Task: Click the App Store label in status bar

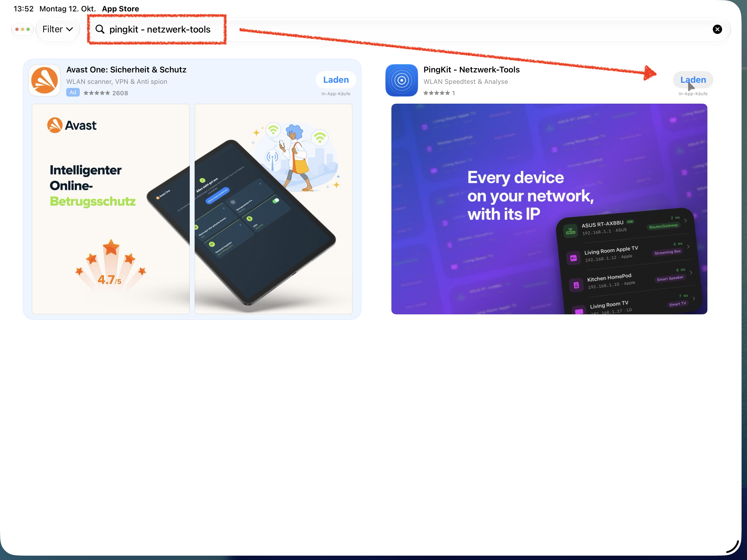Action: coord(121,9)
